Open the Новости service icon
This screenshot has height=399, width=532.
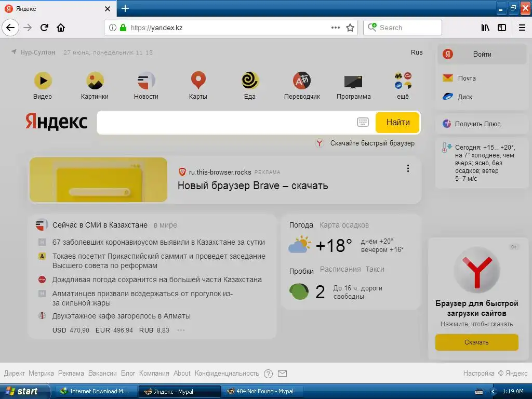[146, 81]
